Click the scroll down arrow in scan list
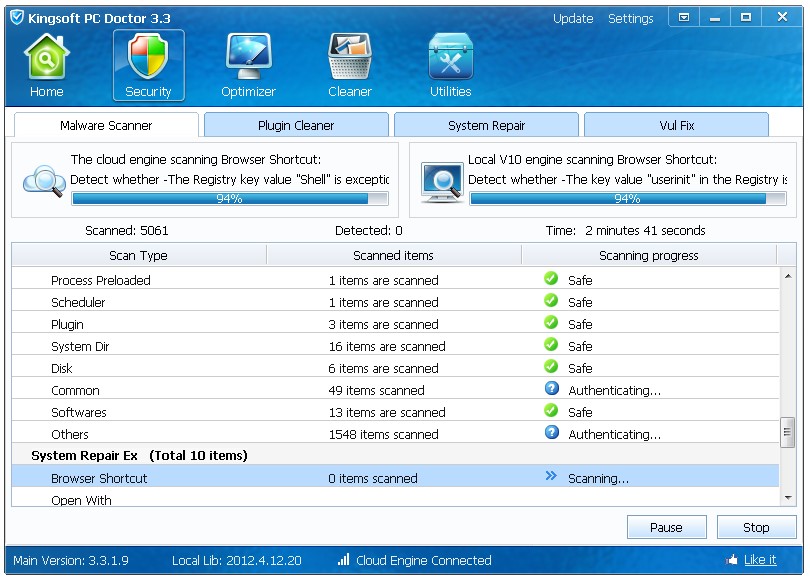The height and width of the screenshot is (579, 810). [x=788, y=497]
